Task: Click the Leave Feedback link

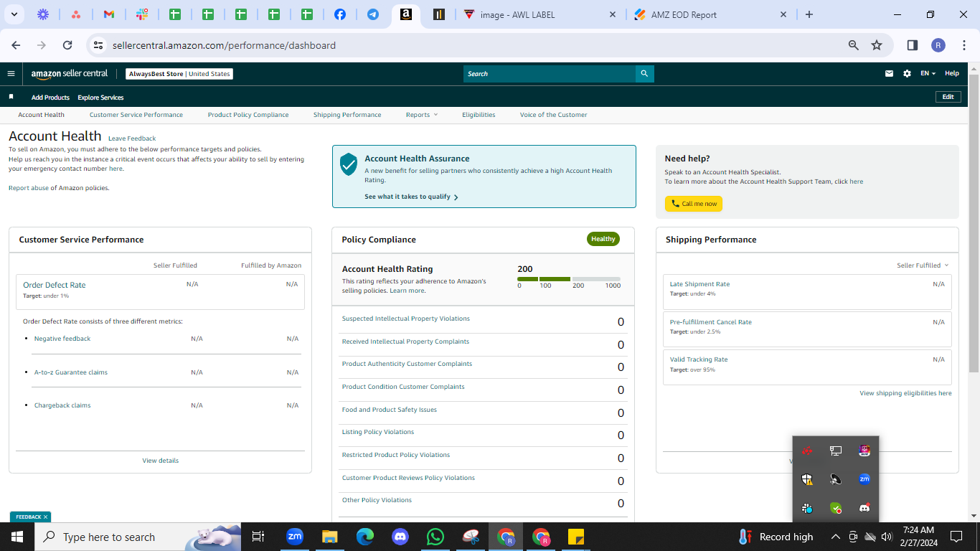Action: [x=132, y=138]
